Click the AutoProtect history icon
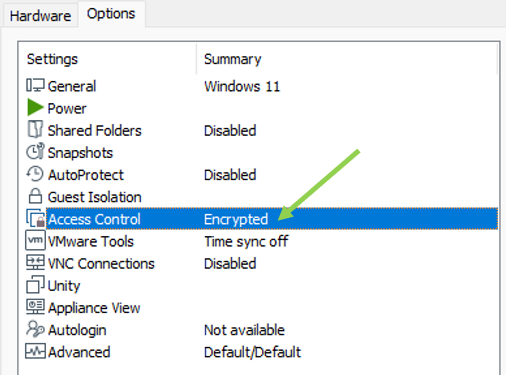506x375 pixels. coord(35,174)
